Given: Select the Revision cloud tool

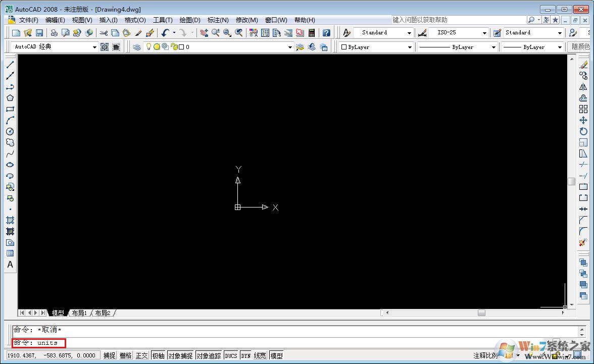Looking at the screenshot, I should click(10, 142).
